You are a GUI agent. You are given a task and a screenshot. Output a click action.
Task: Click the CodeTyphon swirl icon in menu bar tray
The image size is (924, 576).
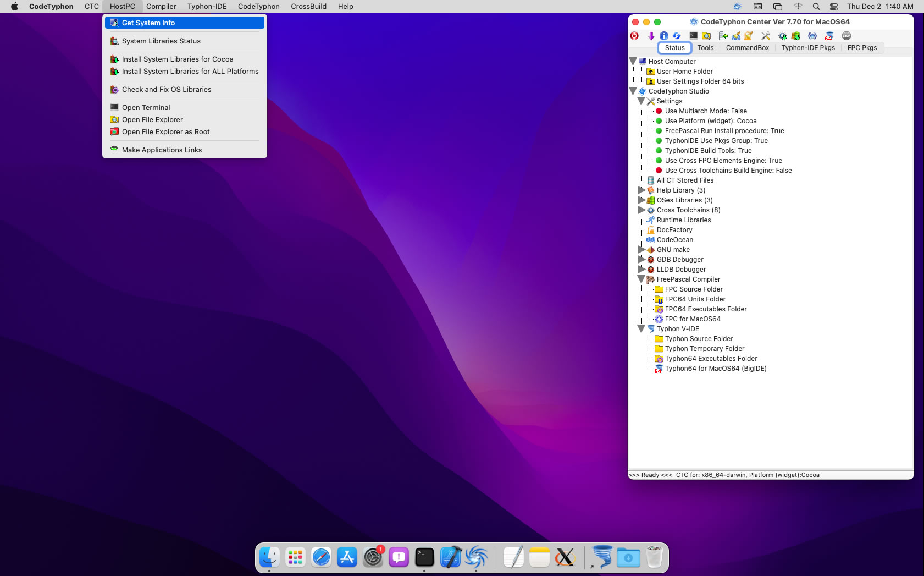(x=738, y=7)
